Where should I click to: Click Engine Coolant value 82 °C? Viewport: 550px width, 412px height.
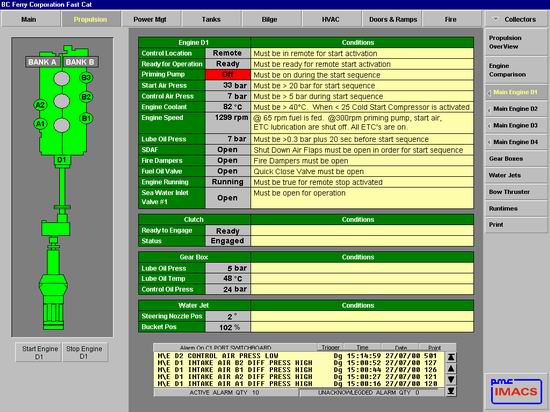click(x=228, y=107)
